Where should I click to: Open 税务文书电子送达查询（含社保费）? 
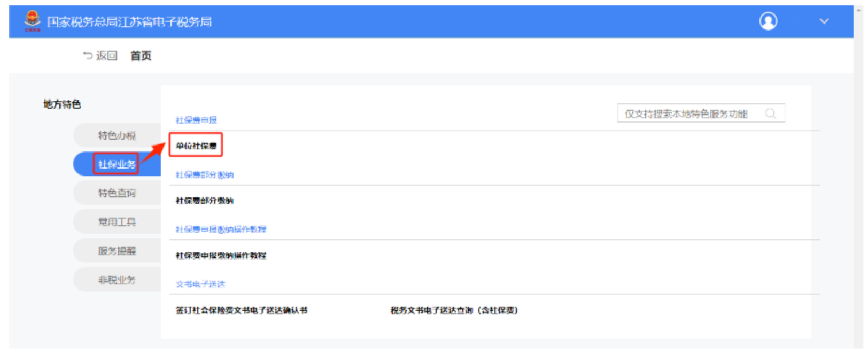coord(454,310)
